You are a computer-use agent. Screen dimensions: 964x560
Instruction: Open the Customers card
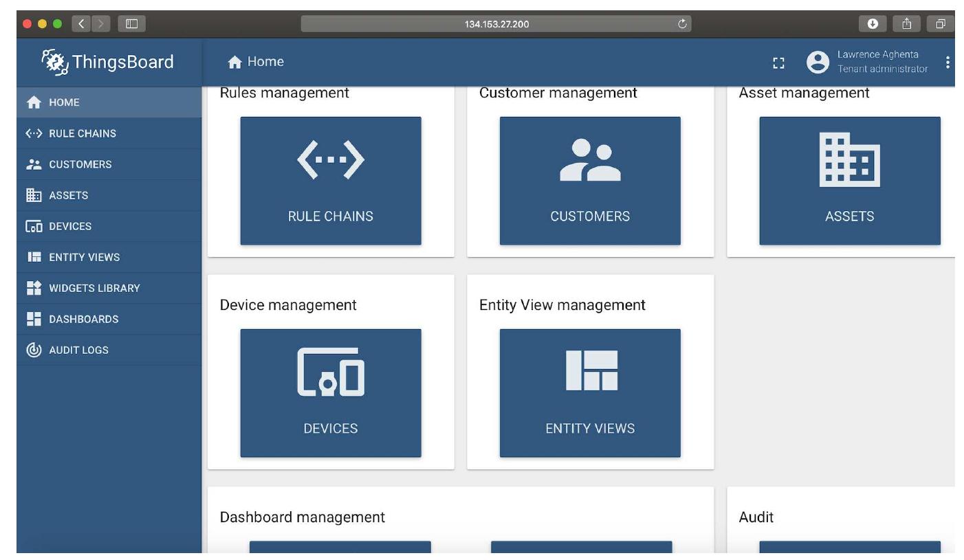point(589,181)
